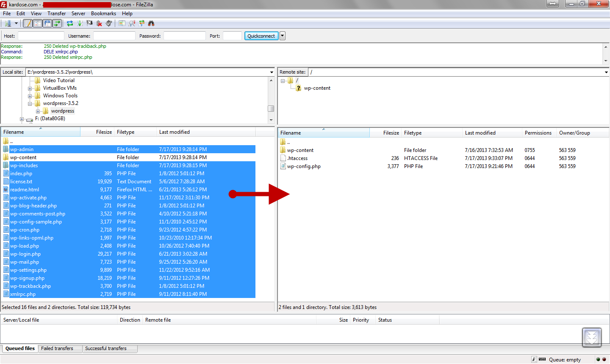The width and height of the screenshot is (610, 364).
Task: Collapse the remote root / node
Action: point(283,81)
